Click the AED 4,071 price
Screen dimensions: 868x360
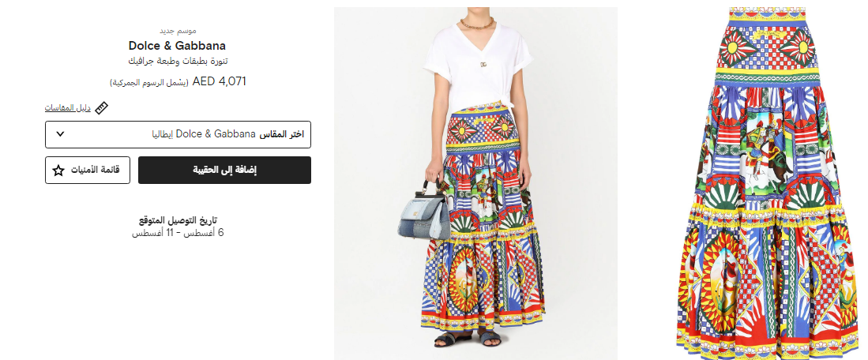(x=220, y=82)
